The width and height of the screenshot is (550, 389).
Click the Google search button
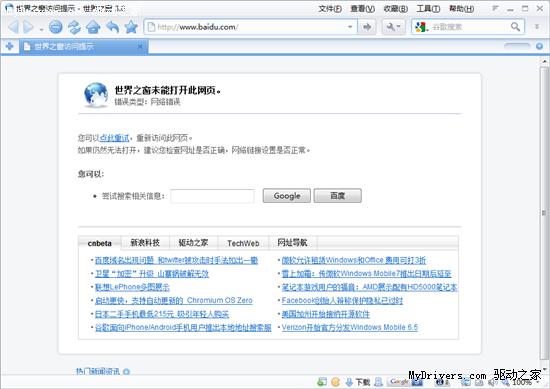[x=287, y=196]
